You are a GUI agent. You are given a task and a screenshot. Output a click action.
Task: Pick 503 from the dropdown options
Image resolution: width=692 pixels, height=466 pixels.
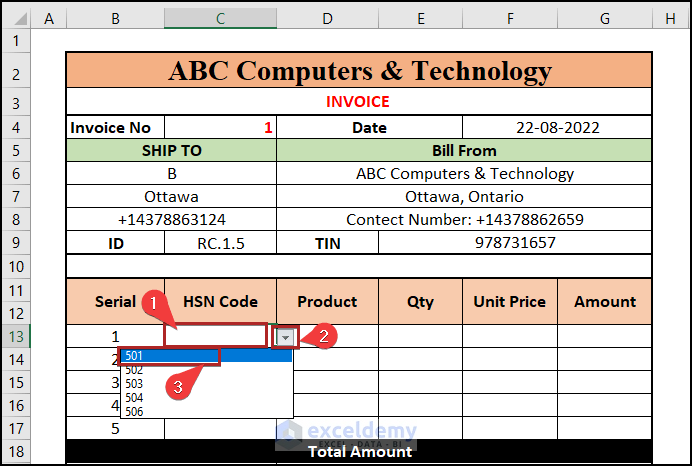207,383
